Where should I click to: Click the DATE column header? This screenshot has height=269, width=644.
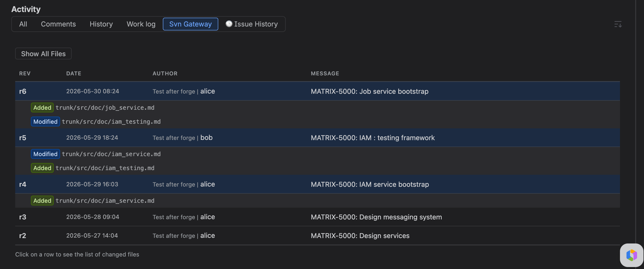[x=74, y=73]
